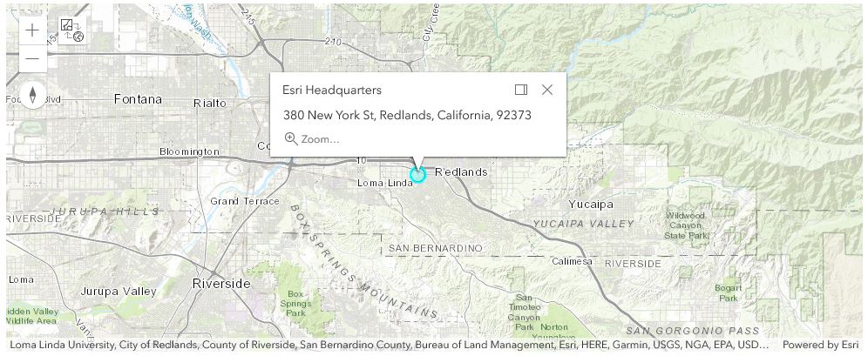
Task: Select the cyan location marker near Redlands
Action: (x=417, y=175)
